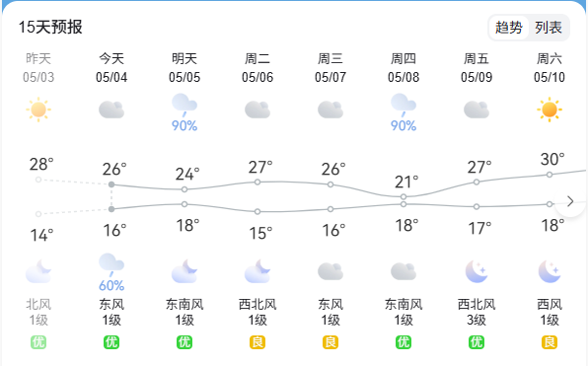Click the night rain 60% icon for 05/04
Viewport: 588px width, 366px height.
coord(111,272)
